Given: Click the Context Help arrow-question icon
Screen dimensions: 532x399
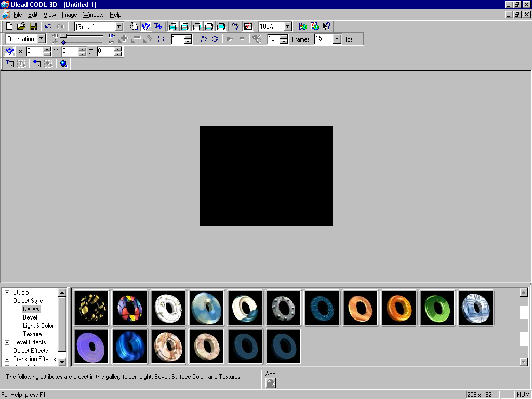Looking at the screenshot, I should [326, 26].
